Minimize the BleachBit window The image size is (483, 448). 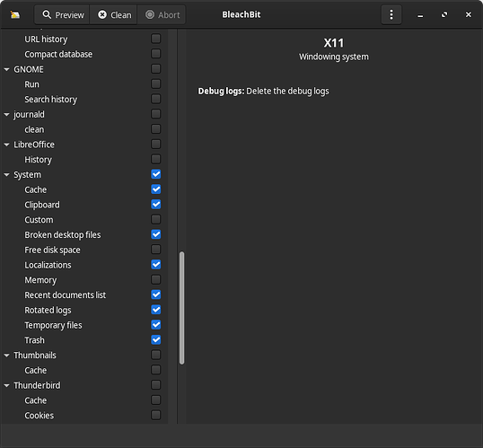420,14
